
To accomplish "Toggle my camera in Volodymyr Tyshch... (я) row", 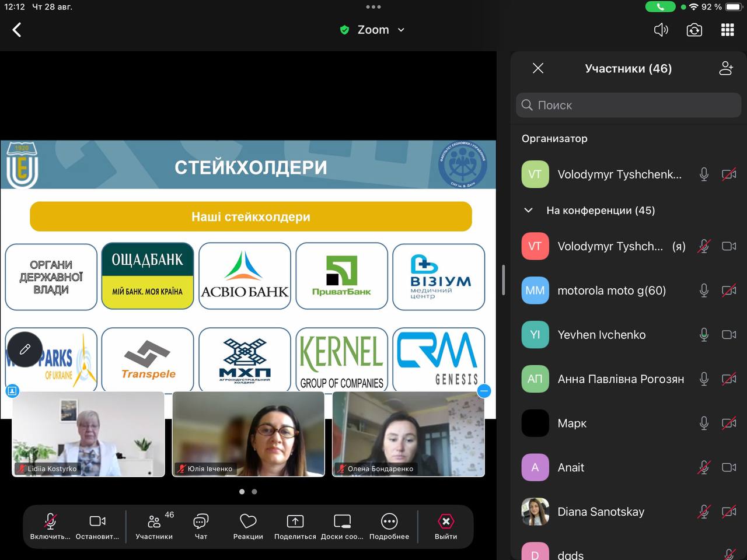I will point(729,246).
